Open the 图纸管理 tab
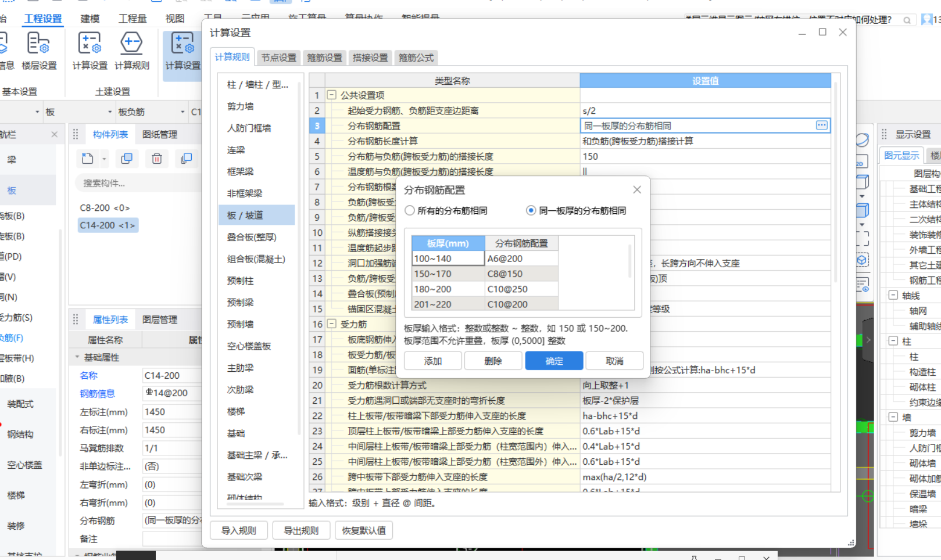The width and height of the screenshot is (941, 560). point(160,134)
